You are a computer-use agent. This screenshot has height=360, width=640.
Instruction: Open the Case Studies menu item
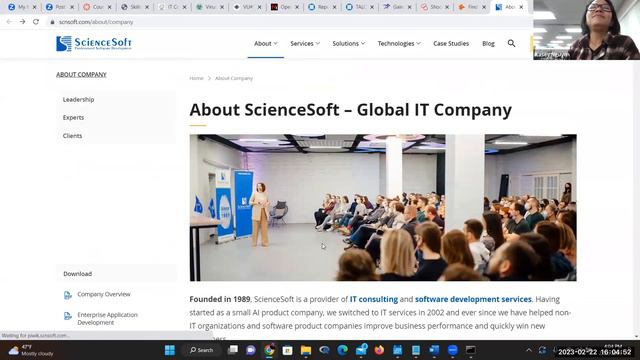[451, 43]
